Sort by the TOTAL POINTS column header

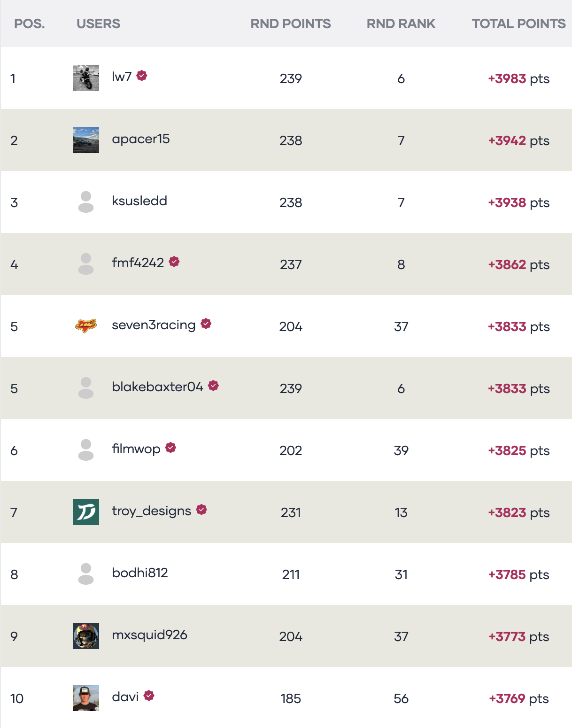point(518,23)
